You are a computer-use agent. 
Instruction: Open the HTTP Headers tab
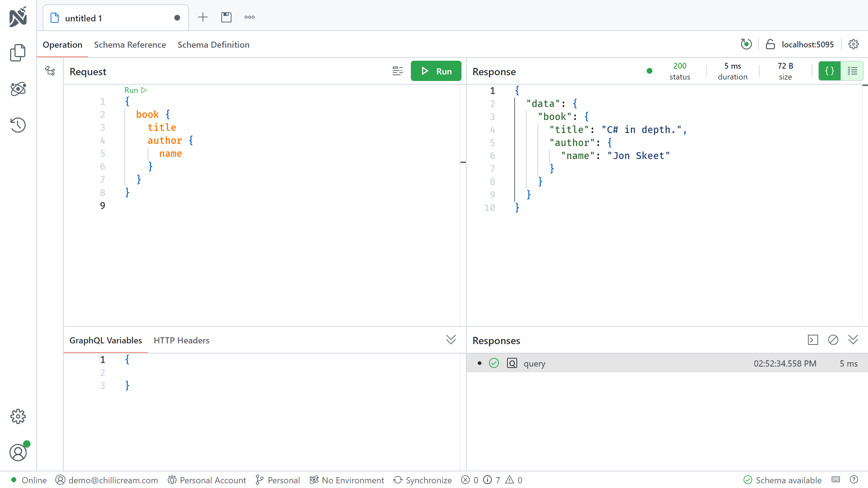(x=181, y=340)
